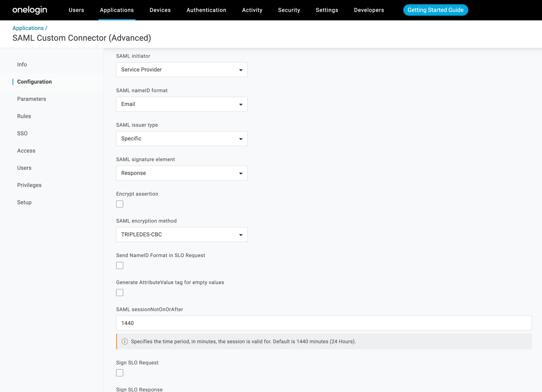Expand the SAML nameID format dropdown
The image size is (542, 392).
tap(182, 104)
